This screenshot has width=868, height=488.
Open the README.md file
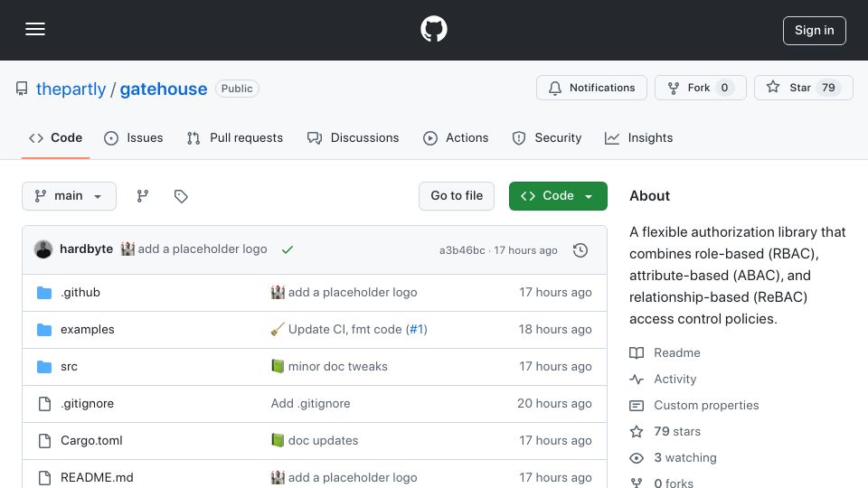coord(97,477)
